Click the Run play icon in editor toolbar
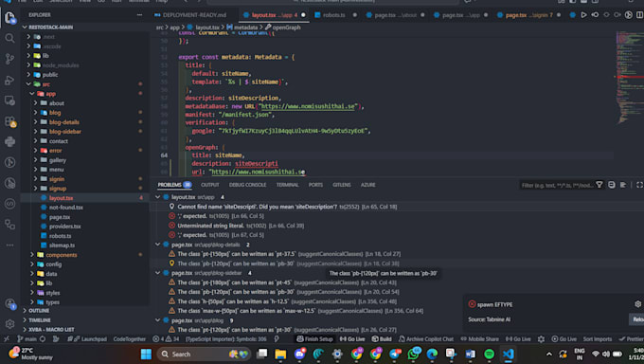 click(x=583, y=15)
